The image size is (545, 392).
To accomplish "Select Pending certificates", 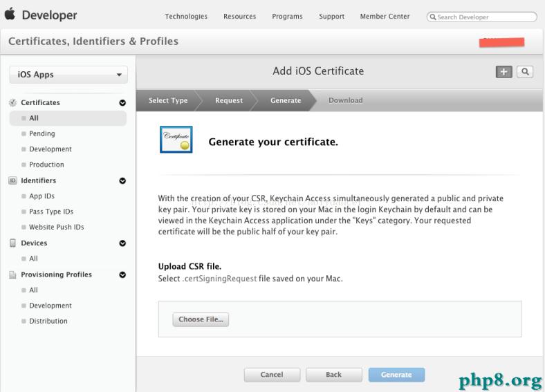I will [x=42, y=133].
